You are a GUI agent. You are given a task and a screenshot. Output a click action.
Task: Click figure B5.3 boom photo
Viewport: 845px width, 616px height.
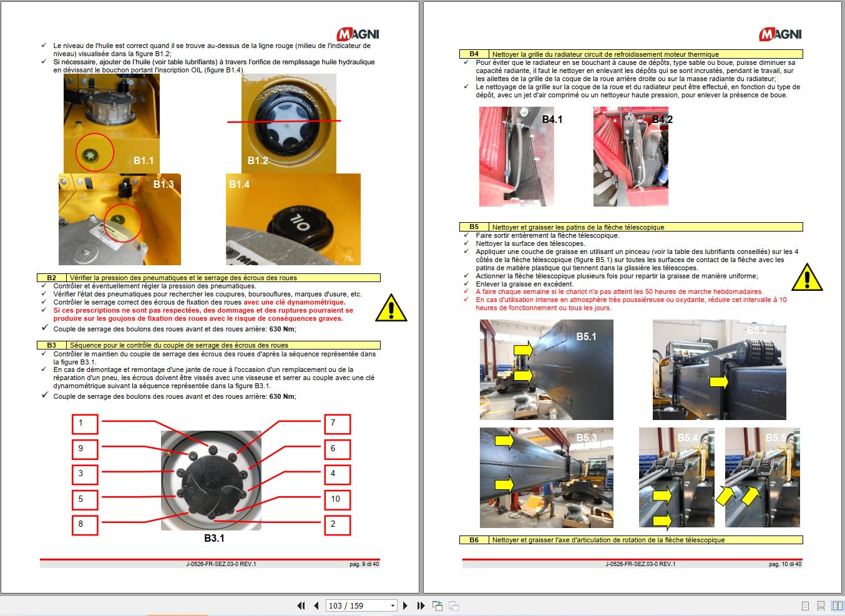(547, 477)
